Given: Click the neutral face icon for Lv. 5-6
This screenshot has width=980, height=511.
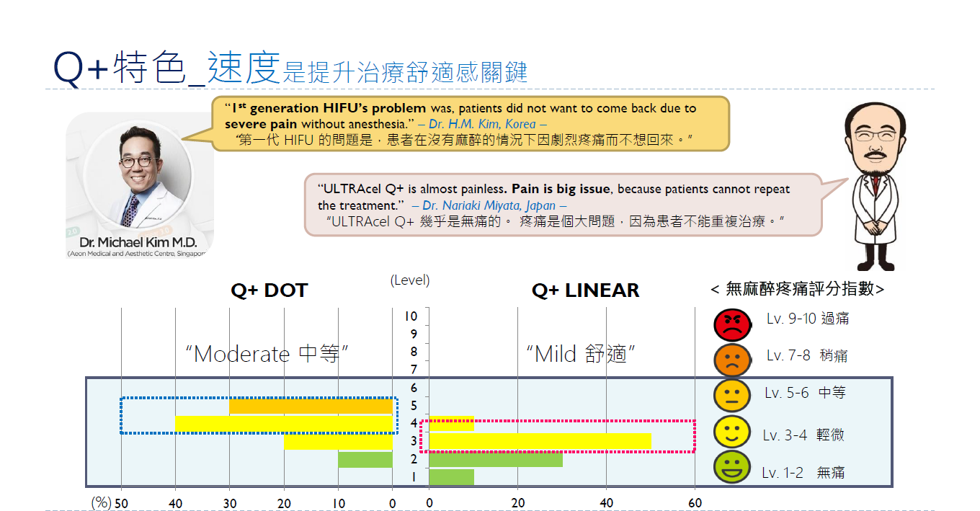Looking at the screenshot, I should click(732, 394).
